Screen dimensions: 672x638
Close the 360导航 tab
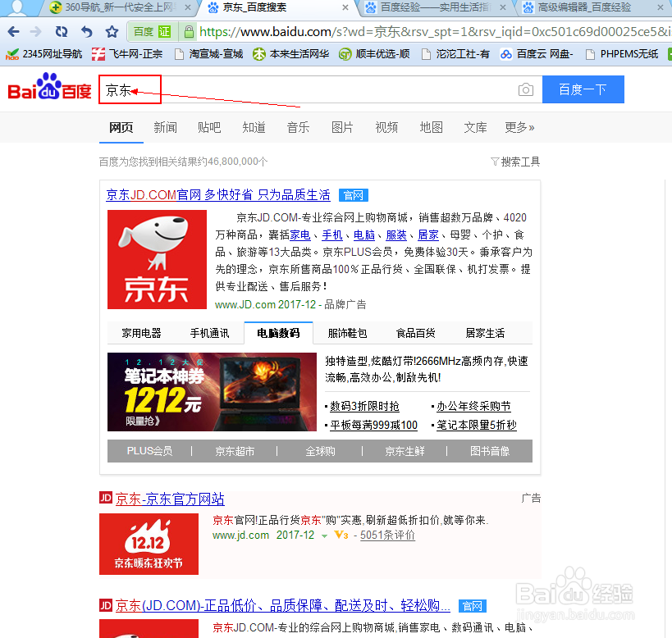187,7
